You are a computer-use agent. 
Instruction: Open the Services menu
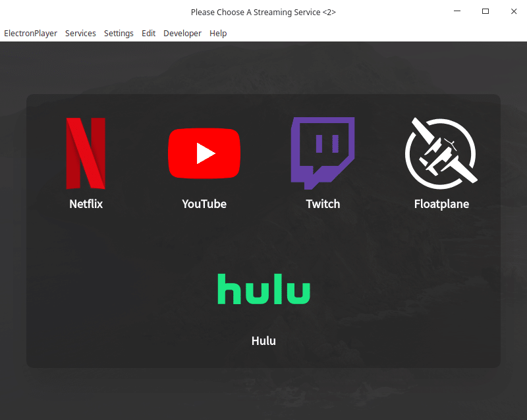click(80, 34)
